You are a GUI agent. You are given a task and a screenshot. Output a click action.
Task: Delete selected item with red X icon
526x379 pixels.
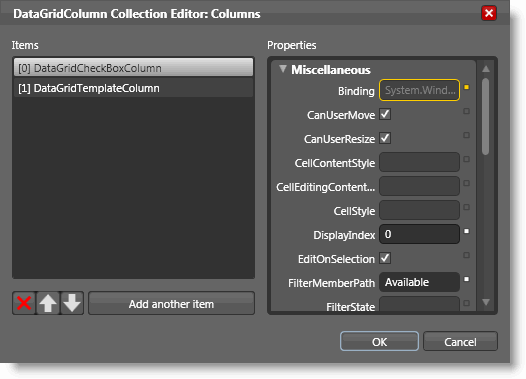click(x=24, y=303)
